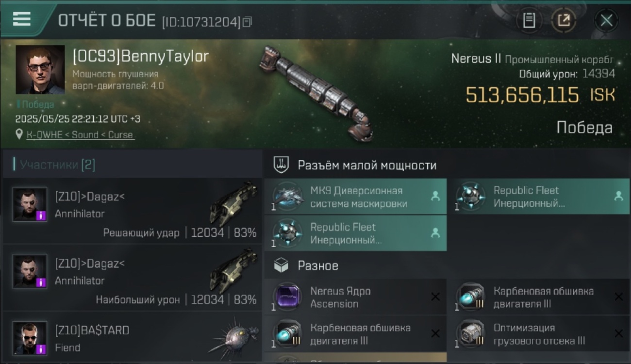The height and width of the screenshot is (364, 631).
Task: Click the share/export report icon
Action: 564,20
